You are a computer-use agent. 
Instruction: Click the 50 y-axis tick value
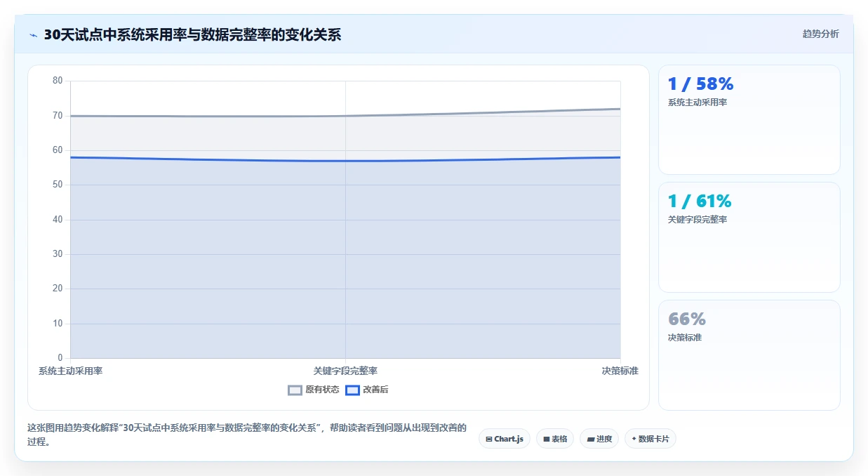58,185
